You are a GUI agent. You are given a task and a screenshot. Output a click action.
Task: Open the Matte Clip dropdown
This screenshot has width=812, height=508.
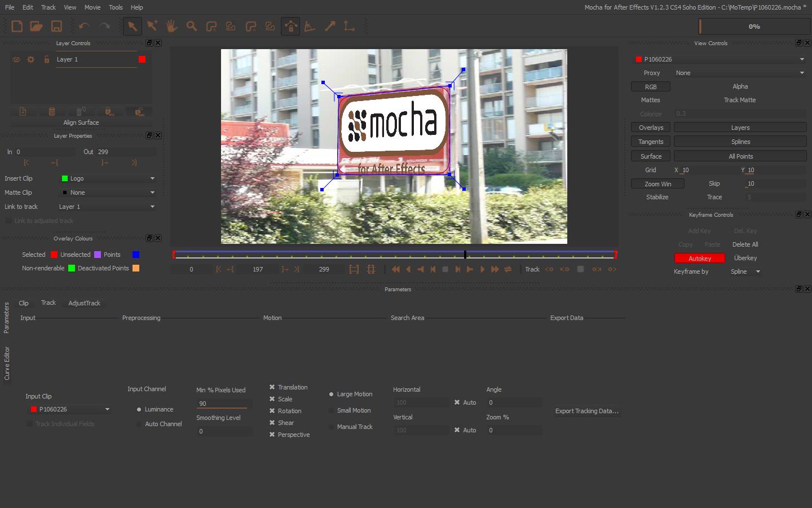[x=108, y=192]
